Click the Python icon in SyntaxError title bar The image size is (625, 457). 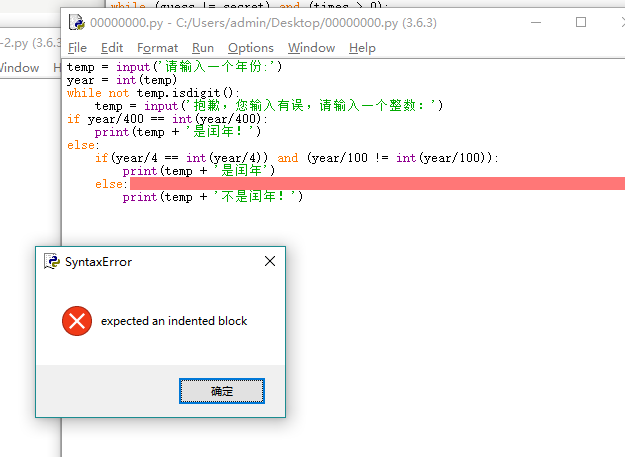pyautogui.click(x=52, y=262)
